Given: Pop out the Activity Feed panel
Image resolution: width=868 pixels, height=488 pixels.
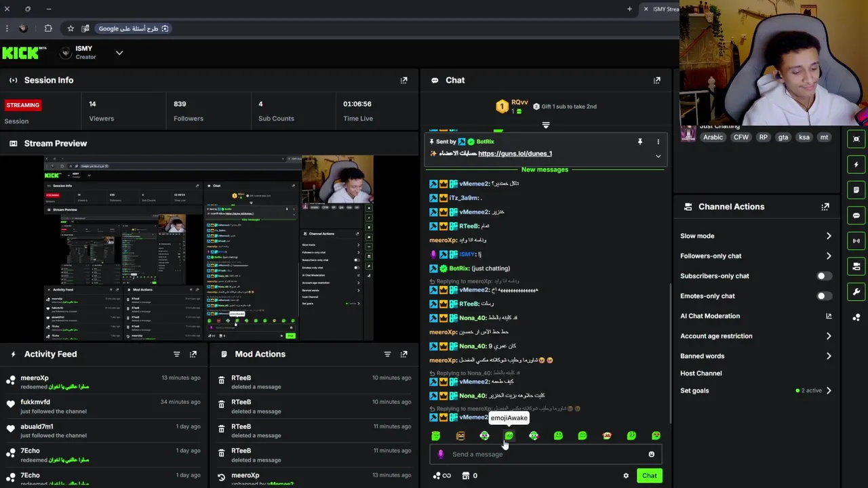Looking at the screenshot, I should tap(193, 354).
